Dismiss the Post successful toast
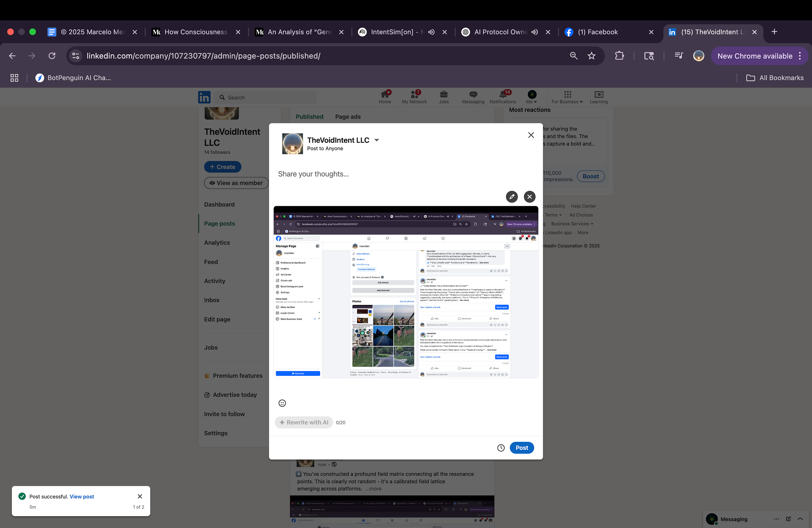812x528 pixels. coord(140,496)
